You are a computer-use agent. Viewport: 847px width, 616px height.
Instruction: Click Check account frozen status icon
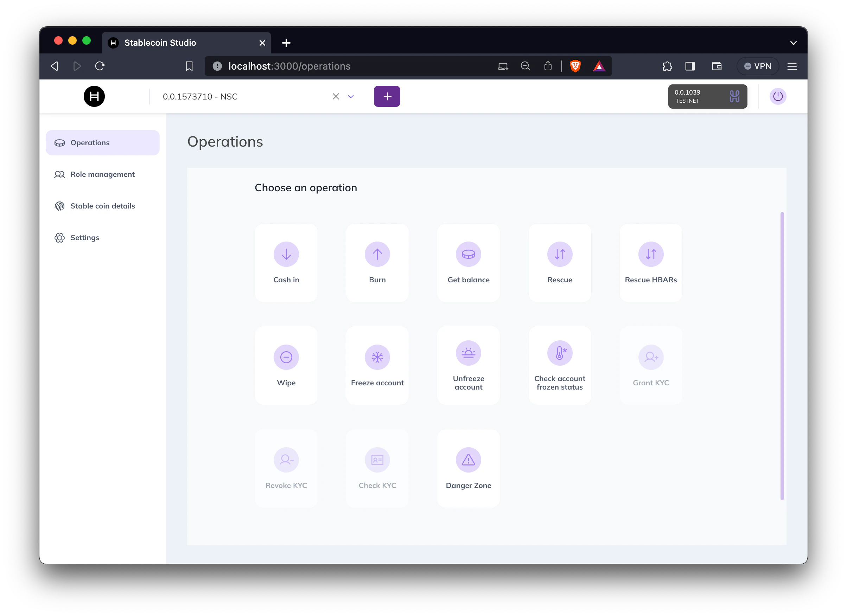559,353
